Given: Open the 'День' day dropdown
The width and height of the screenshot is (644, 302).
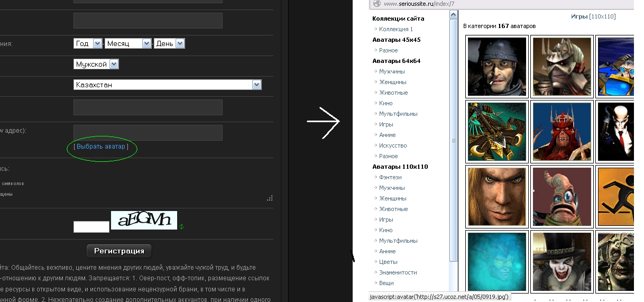Looking at the screenshot, I should click(170, 43).
